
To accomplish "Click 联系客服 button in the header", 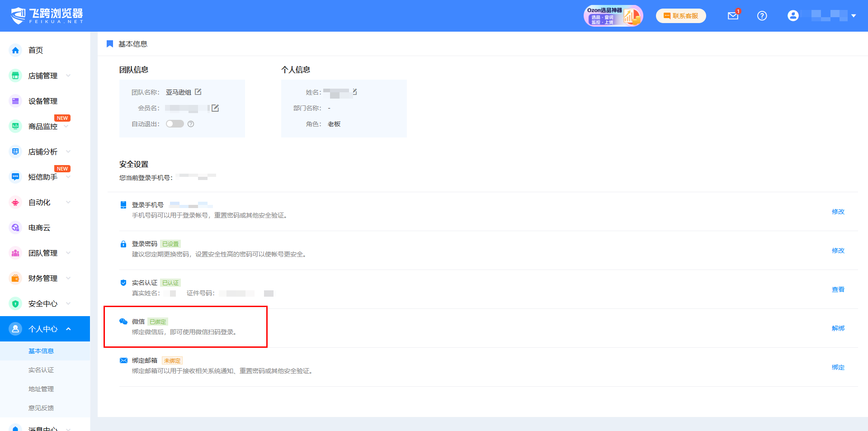I will (x=681, y=16).
